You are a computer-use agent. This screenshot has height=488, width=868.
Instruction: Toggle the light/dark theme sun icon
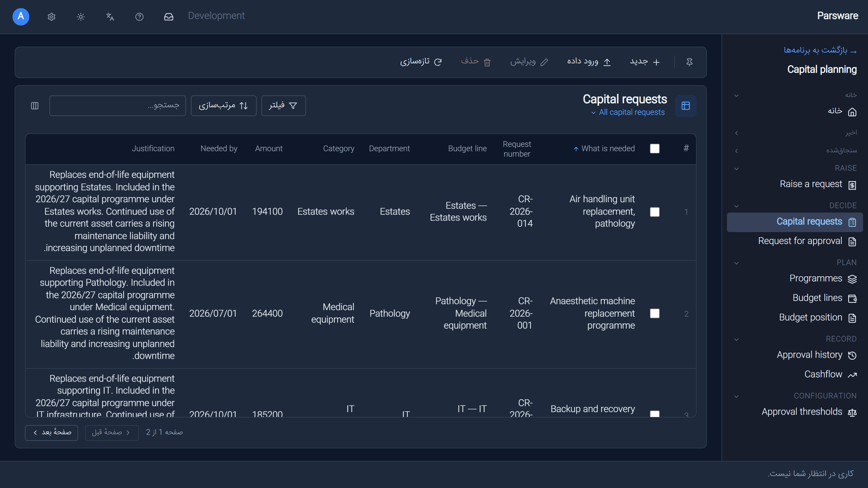[x=81, y=17]
